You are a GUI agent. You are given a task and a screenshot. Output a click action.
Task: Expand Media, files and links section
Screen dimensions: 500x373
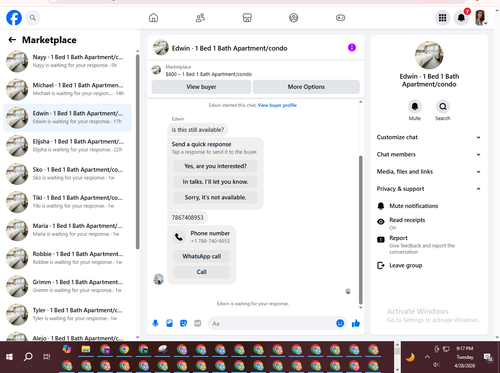(429, 172)
